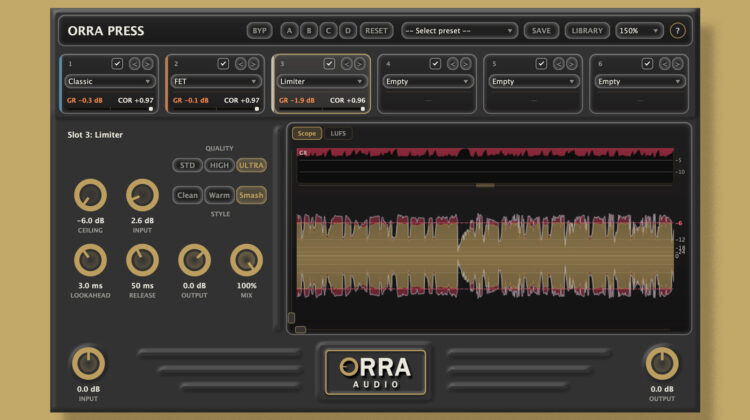Select STD quality mode
Screen dimensions: 750x420
[x=187, y=165]
